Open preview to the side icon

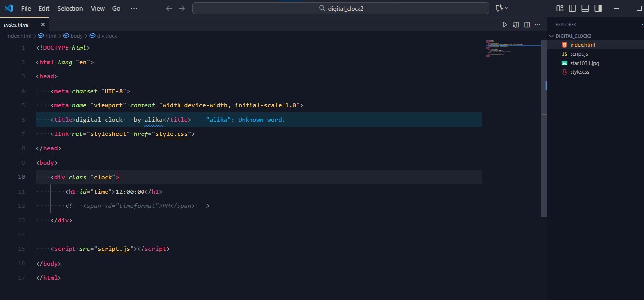(516, 24)
